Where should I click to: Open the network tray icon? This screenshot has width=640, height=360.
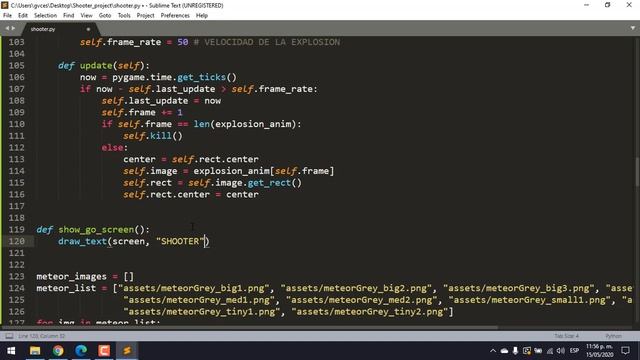pyautogui.click(x=550, y=351)
